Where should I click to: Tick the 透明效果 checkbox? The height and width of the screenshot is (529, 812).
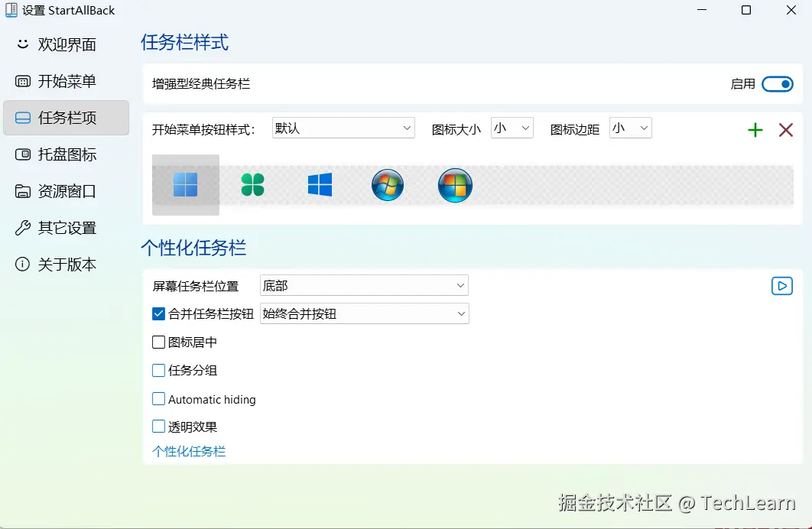tap(158, 426)
